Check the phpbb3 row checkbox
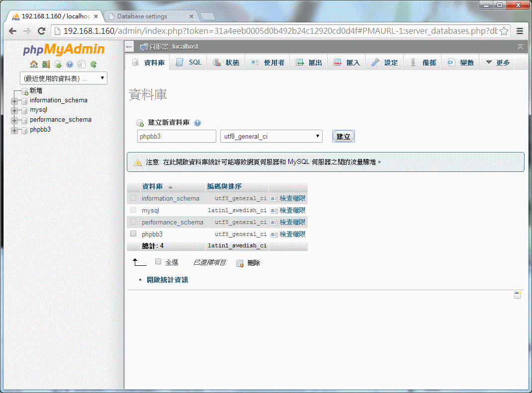 point(133,234)
